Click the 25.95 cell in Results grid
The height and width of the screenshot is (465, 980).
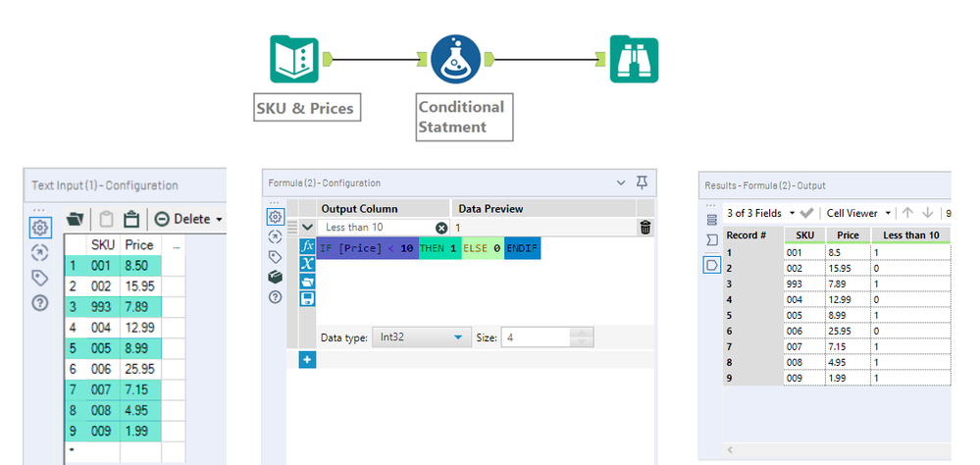click(849, 331)
